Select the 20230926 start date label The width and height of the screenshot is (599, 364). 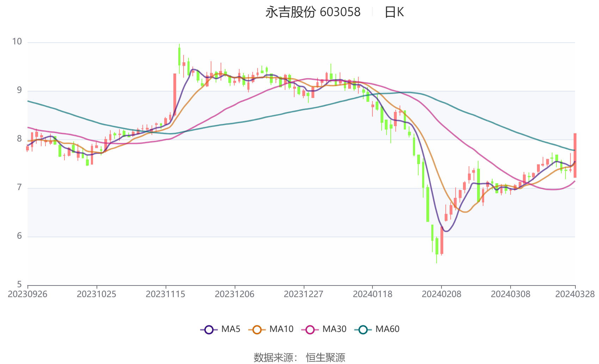tap(27, 294)
